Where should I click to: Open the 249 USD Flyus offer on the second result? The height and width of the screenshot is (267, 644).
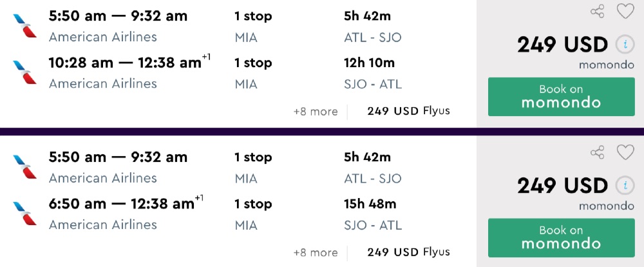408,252
